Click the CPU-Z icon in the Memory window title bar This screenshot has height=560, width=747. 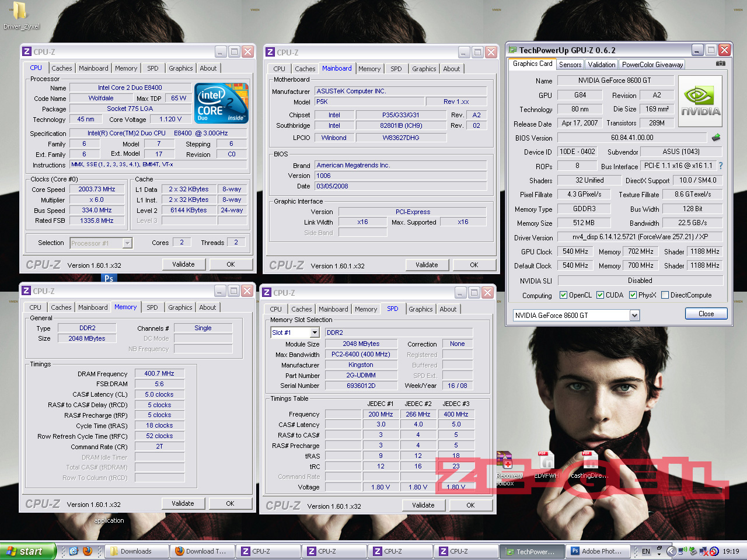pos(26,290)
